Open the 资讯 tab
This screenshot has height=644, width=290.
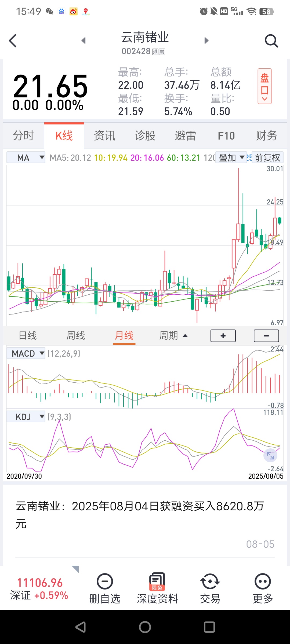pyautogui.click(x=104, y=136)
